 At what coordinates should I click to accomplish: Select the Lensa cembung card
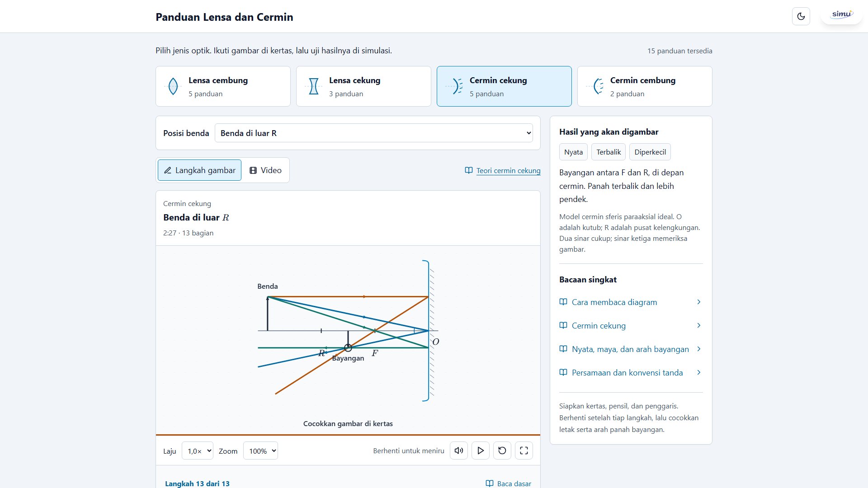pos(223,86)
